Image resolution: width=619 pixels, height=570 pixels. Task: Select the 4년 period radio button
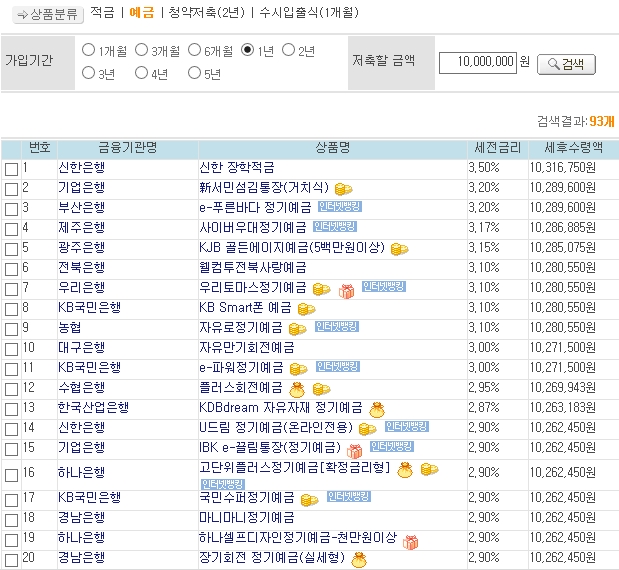[x=141, y=73]
